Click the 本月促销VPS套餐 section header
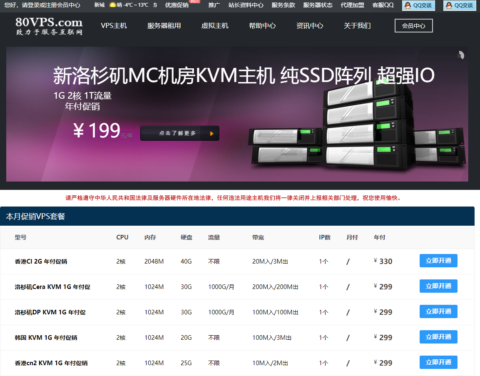 [x=237, y=216]
